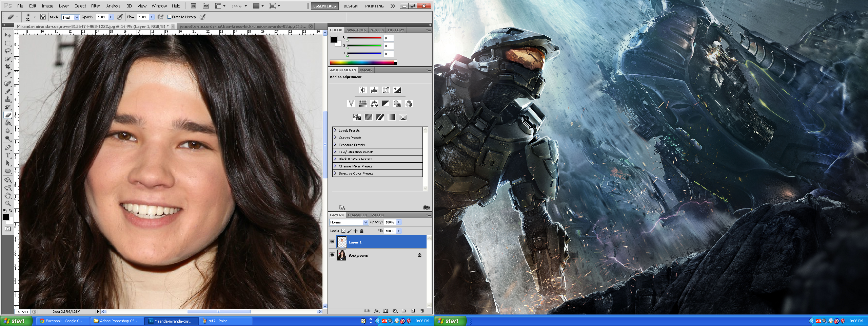The image size is (868, 326).
Task: Open layer blend mode Normal dropdown
Action: point(349,222)
